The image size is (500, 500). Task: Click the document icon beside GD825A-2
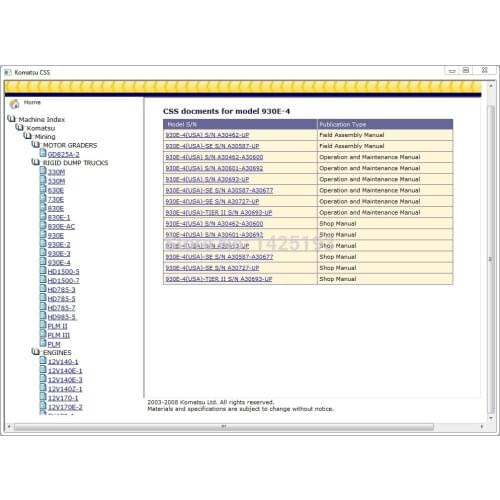(x=43, y=153)
